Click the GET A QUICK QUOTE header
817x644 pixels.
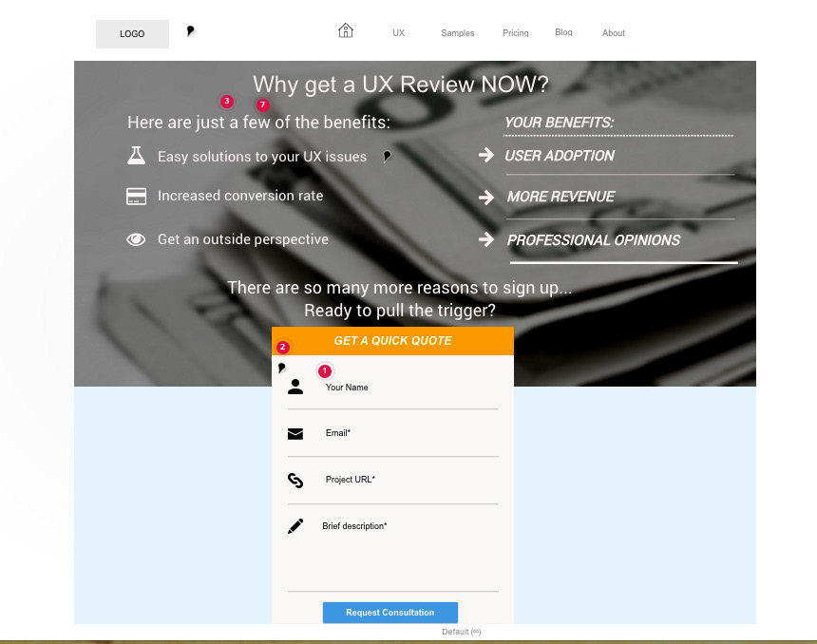393,341
